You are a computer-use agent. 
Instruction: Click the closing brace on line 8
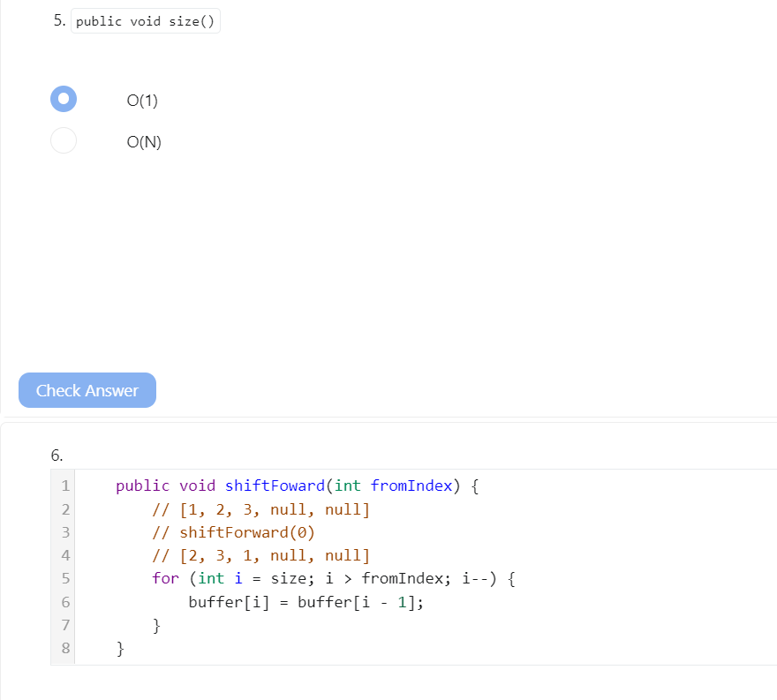point(119,648)
